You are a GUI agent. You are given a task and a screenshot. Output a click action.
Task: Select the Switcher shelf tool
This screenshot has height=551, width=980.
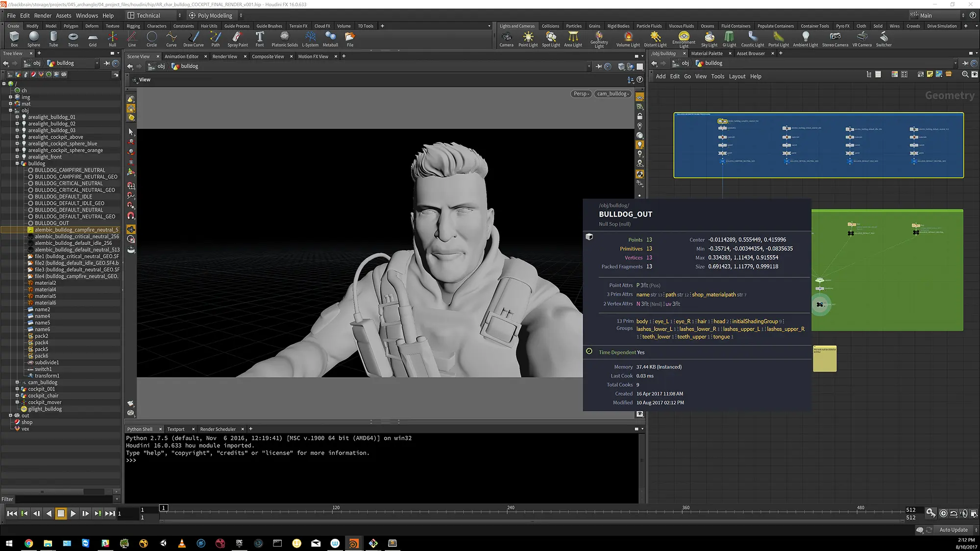883,39
